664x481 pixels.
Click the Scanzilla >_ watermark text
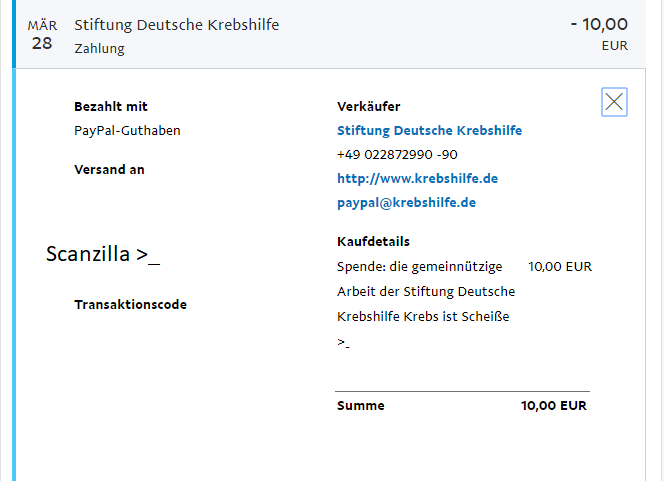103,254
